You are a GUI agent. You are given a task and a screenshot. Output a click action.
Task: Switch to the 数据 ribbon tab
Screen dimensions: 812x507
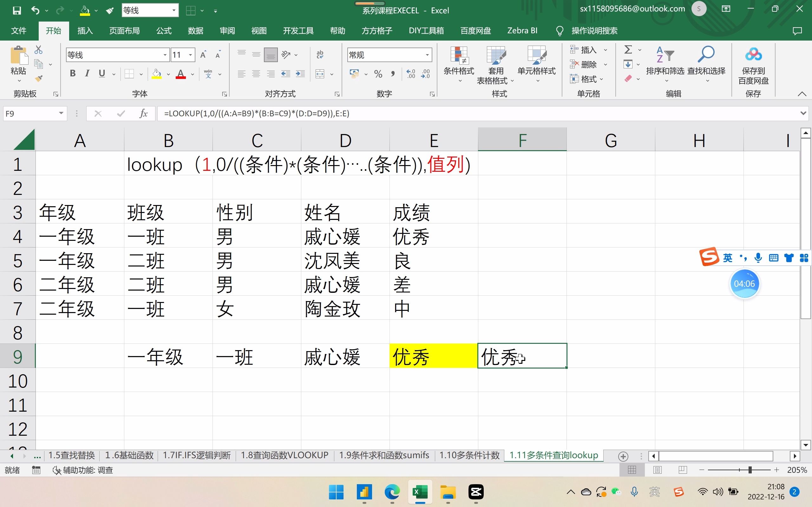tap(196, 30)
